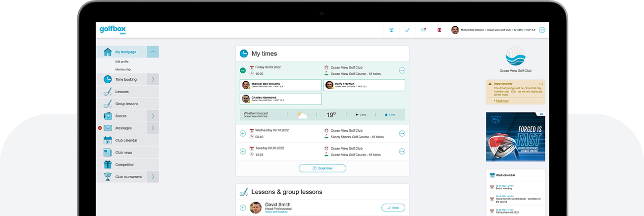Go to Competition in sidebar
Screen dimensions: 644x216
(x=125, y=164)
